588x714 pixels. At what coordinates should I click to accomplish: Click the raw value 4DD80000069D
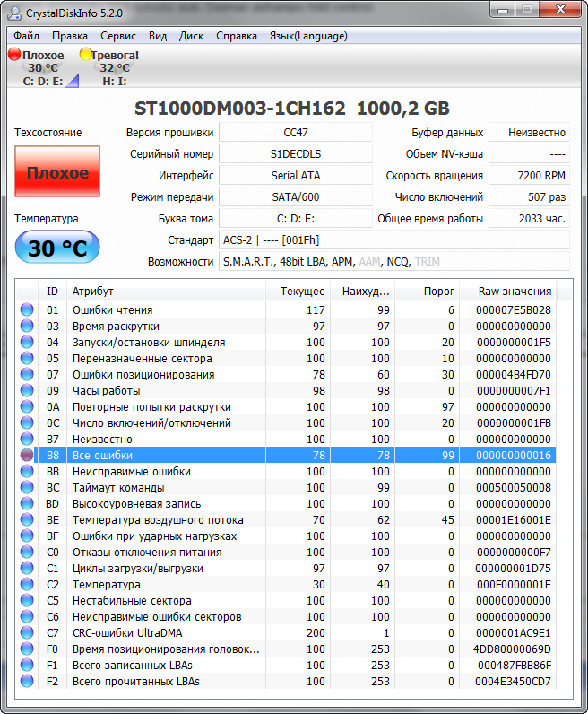[512, 649]
